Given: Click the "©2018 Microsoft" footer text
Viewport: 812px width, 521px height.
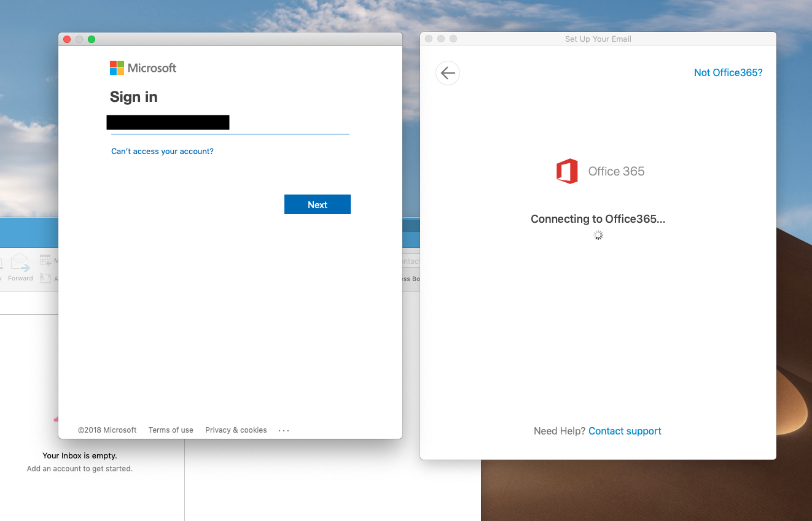Looking at the screenshot, I should [x=107, y=430].
